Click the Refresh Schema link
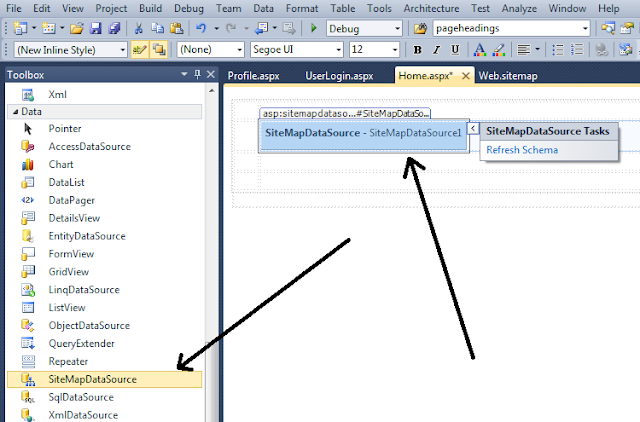The width and height of the screenshot is (640, 422). [522, 150]
